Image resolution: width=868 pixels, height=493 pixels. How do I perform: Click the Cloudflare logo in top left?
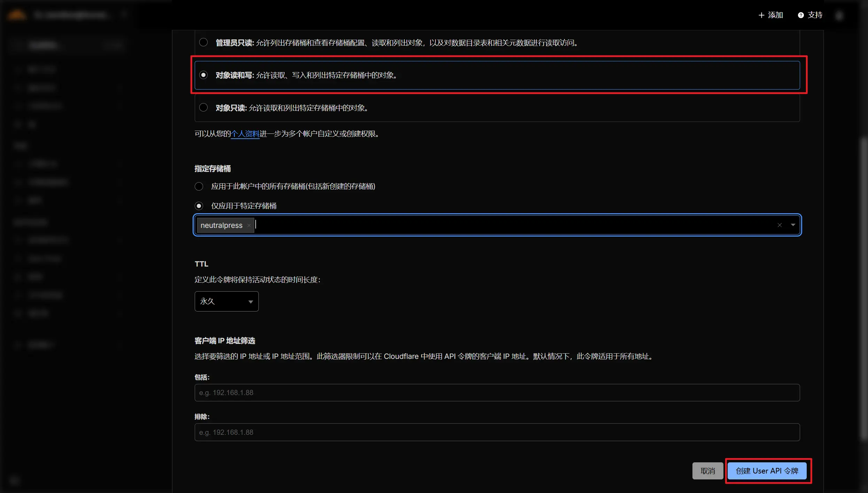tap(16, 14)
